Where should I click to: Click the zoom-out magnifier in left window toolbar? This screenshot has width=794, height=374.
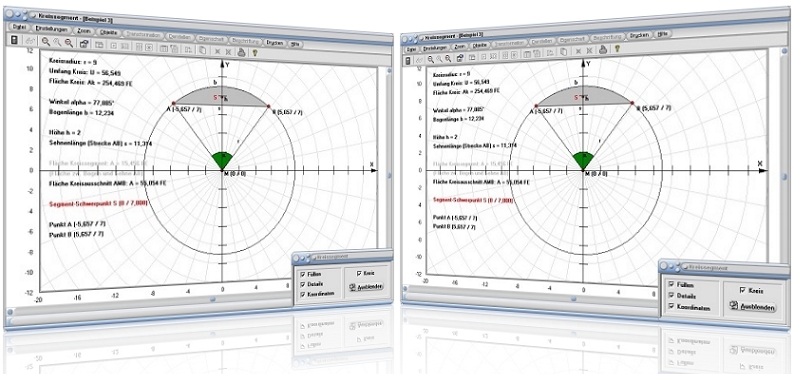(68, 43)
